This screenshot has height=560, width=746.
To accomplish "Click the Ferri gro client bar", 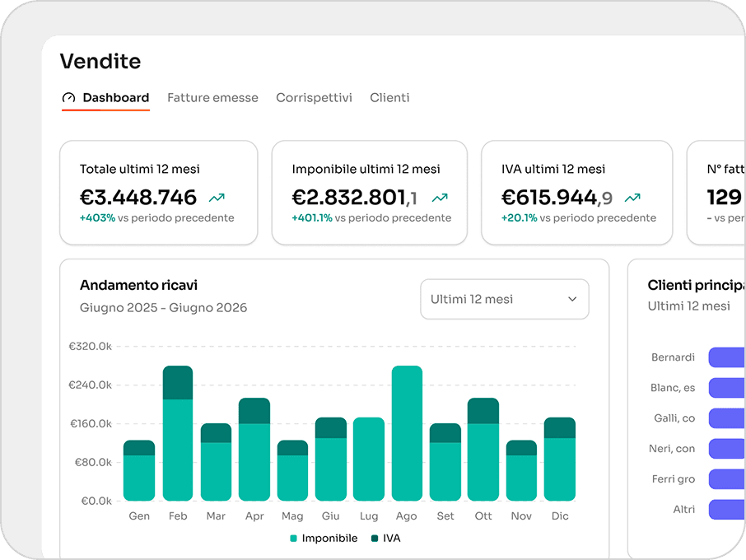I will 727,479.
